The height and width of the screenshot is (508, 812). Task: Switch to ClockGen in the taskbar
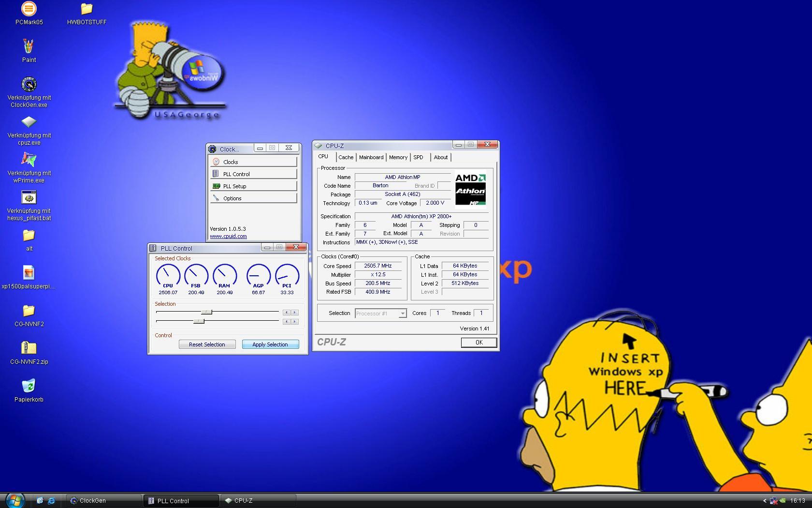pos(103,501)
